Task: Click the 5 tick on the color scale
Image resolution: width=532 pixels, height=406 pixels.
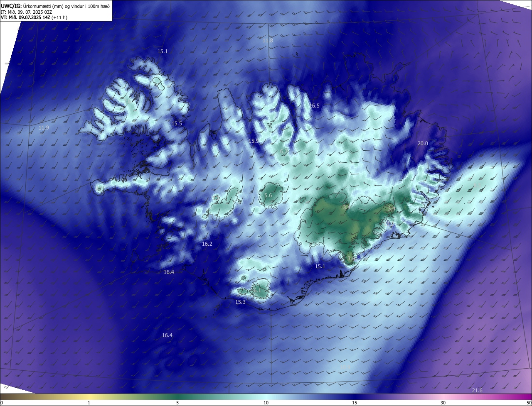Action: 177,403
